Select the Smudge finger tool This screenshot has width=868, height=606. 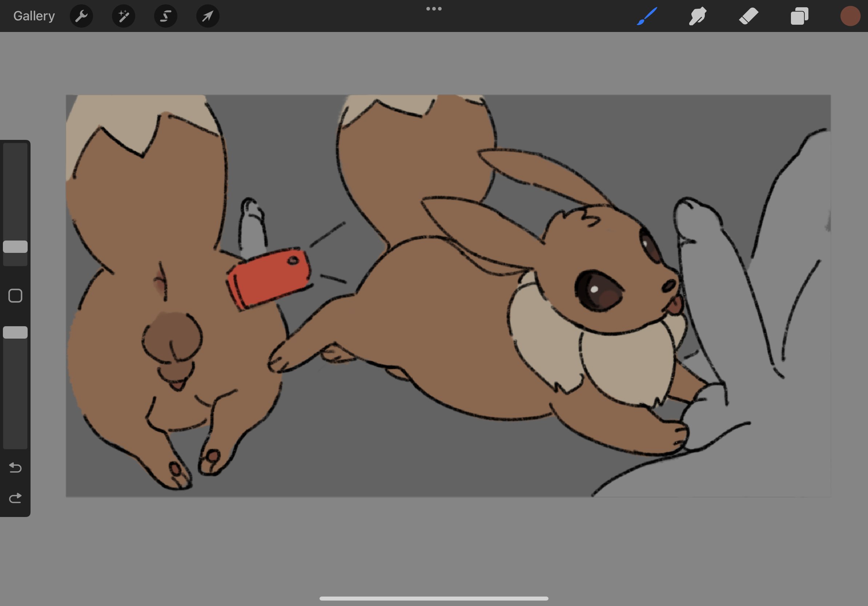tap(698, 16)
